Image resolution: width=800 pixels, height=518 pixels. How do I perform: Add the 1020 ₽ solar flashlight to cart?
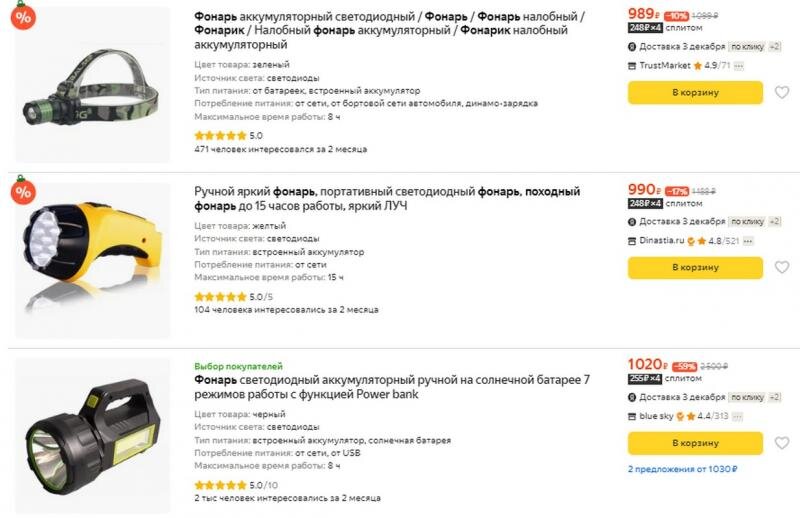pyautogui.click(x=695, y=443)
